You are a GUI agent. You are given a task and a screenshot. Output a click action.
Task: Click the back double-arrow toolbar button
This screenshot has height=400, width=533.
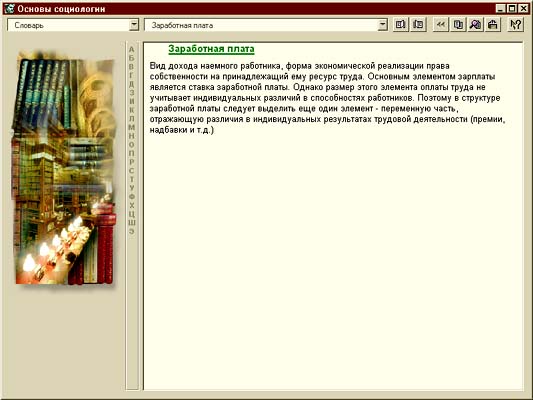(x=441, y=24)
